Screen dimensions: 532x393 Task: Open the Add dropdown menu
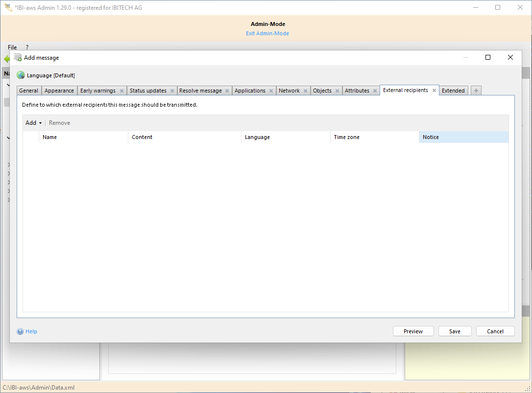tap(33, 123)
